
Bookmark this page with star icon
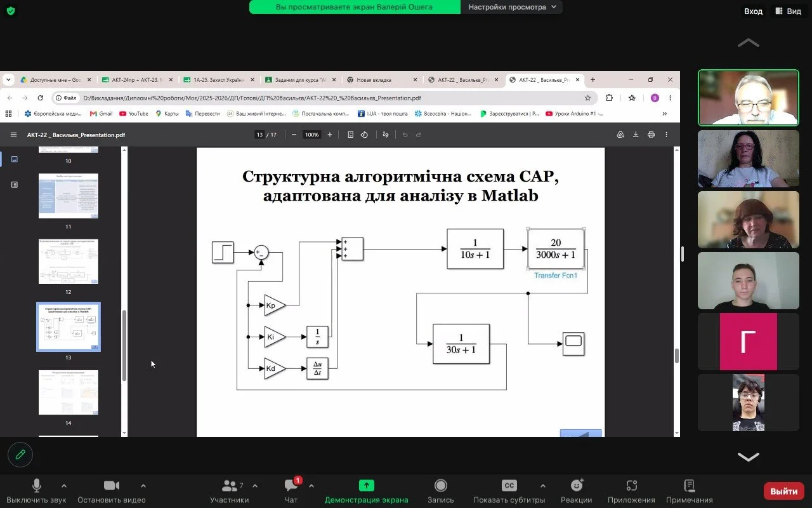pos(588,98)
